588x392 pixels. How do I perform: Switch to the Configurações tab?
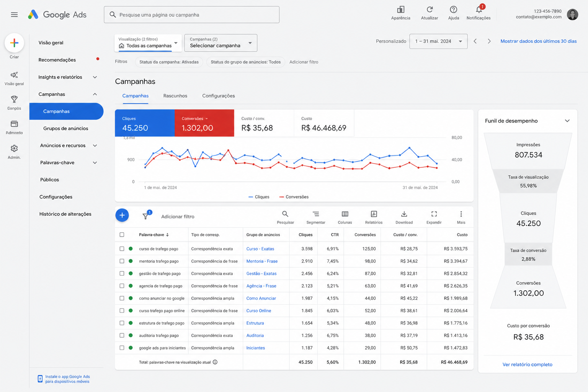coord(219,96)
